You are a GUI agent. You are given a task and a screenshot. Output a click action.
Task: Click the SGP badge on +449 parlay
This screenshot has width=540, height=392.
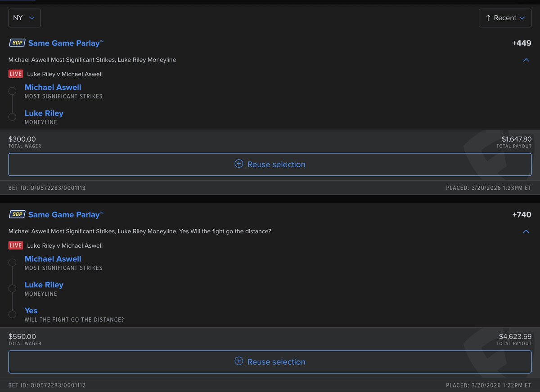pyautogui.click(x=17, y=43)
